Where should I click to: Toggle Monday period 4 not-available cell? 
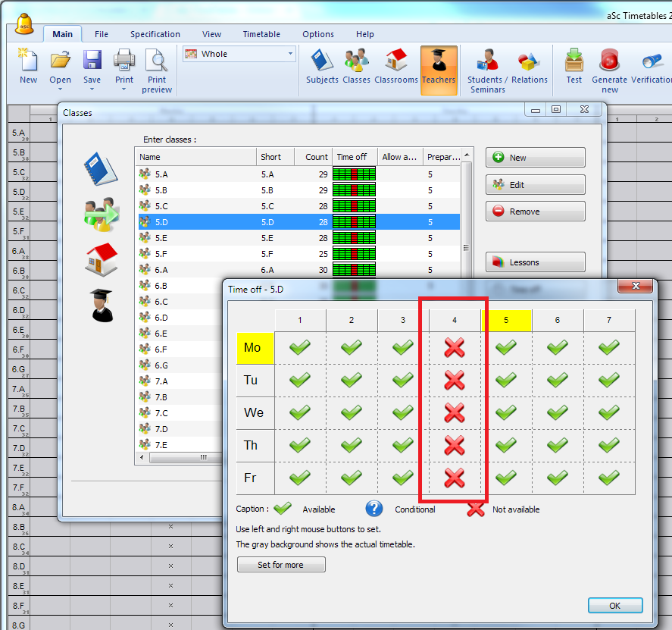tap(454, 348)
